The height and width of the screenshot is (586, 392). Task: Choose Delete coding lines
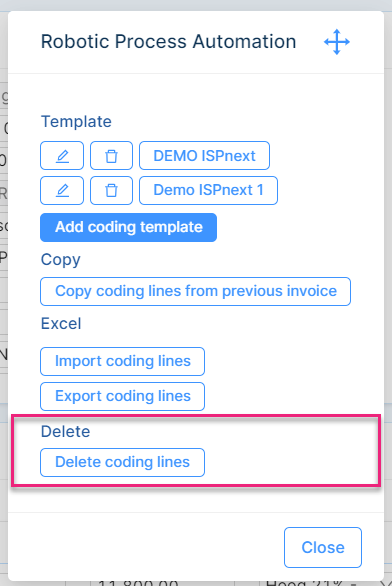point(123,462)
